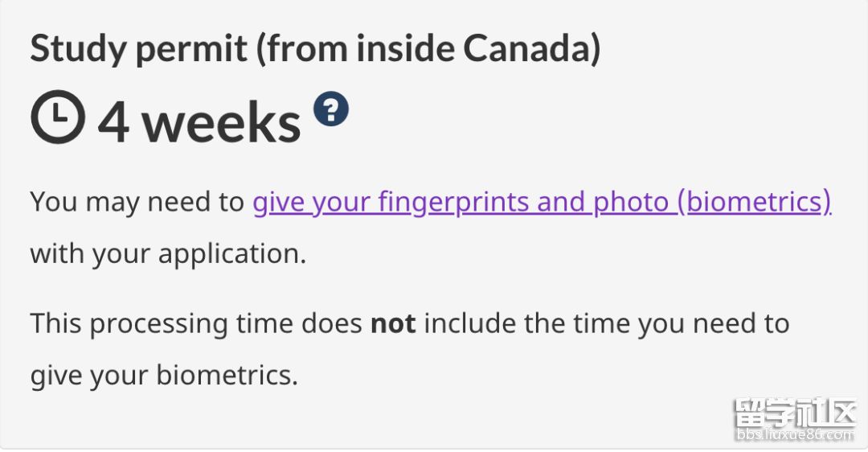The image size is (868, 452).
Task: Click "This processing time does" text
Action: (x=196, y=323)
